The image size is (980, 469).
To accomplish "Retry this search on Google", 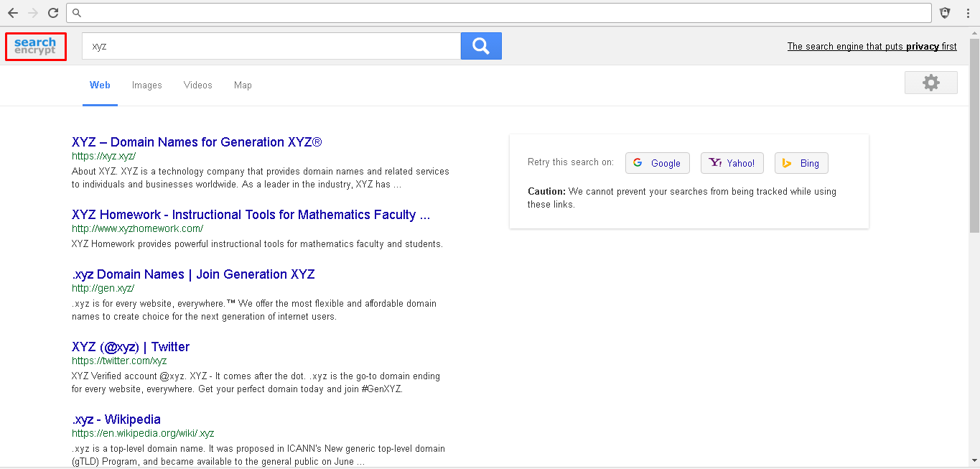I will pyautogui.click(x=658, y=163).
